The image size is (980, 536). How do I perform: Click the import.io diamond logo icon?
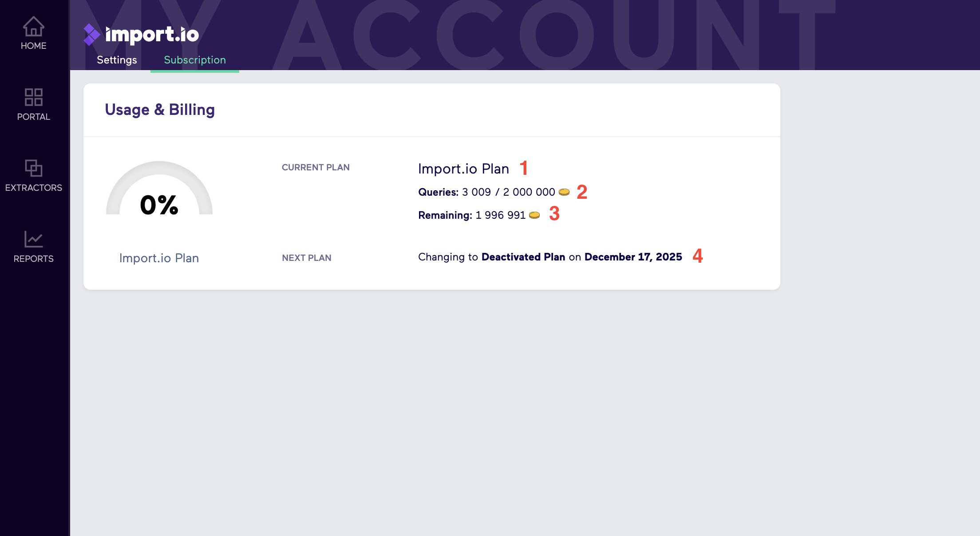point(91,35)
